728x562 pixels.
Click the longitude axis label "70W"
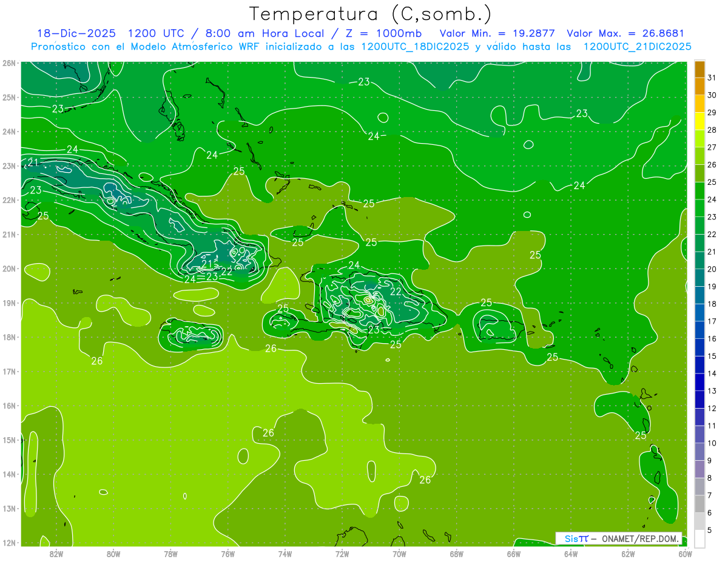pyautogui.click(x=399, y=554)
